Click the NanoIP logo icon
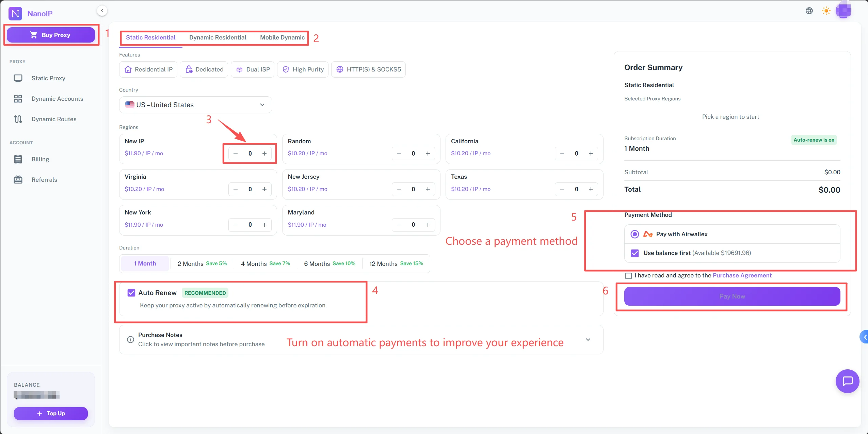The height and width of the screenshot is (434, 868). pyautogui.click(x=15, y=14)
